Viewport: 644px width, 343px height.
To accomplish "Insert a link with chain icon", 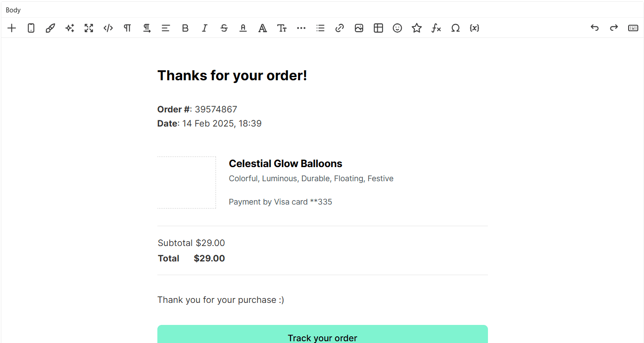I will pos(339,28).
